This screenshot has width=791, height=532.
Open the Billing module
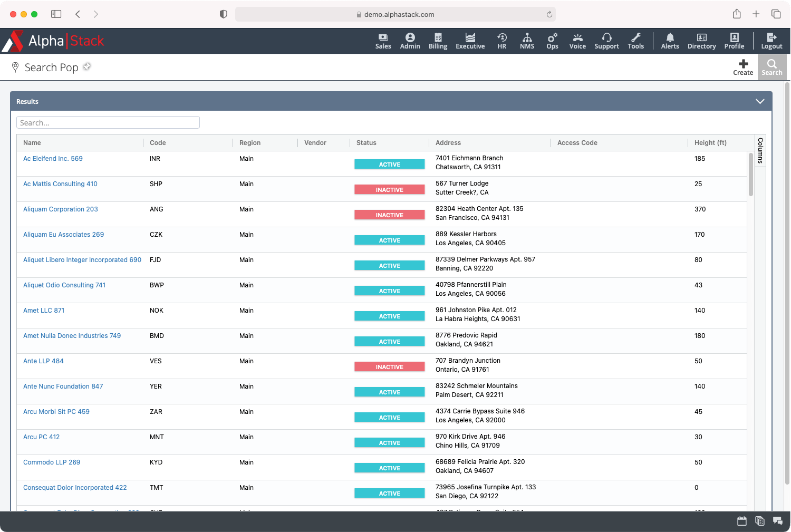(x=438, y=41)
